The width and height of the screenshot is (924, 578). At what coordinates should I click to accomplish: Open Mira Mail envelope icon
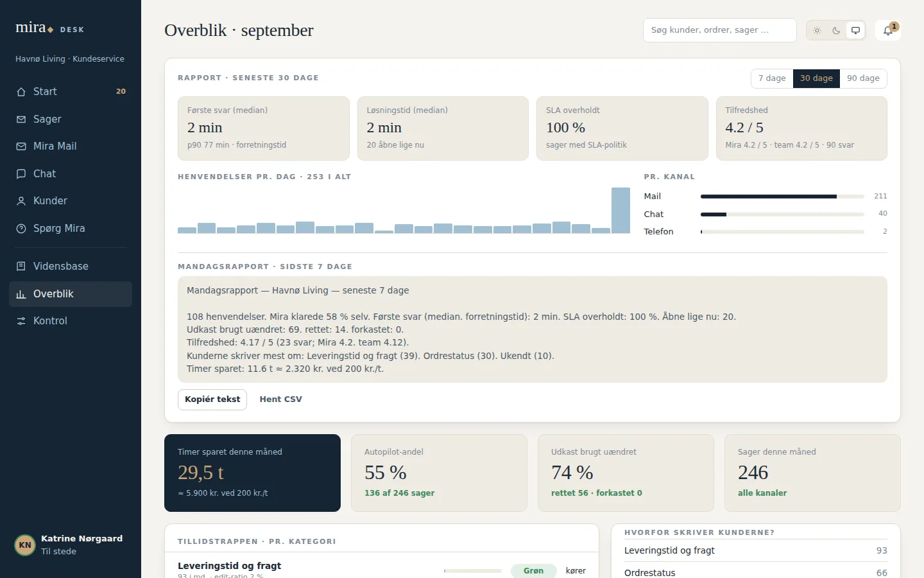click(x=21, y=146)
